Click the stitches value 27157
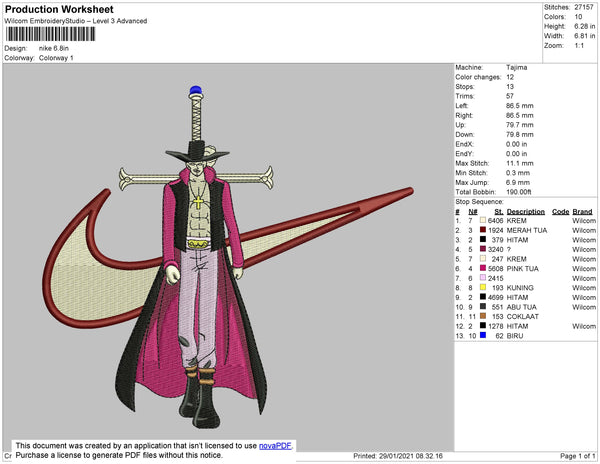The image size is (600, 464). tap(584, 7)
